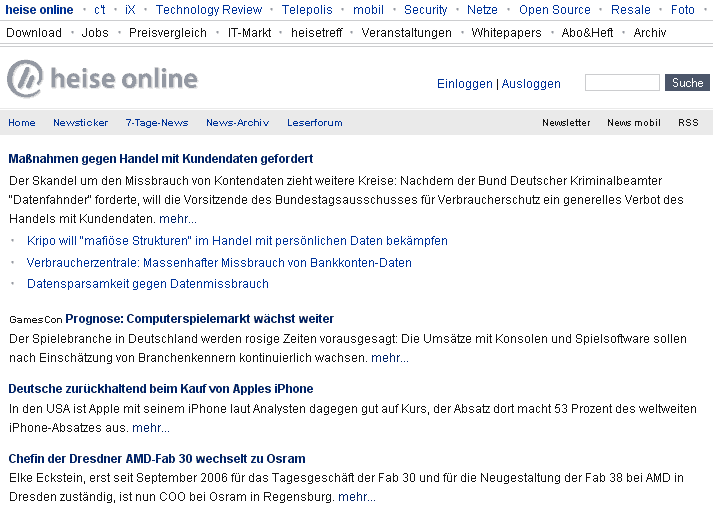Open the Leserforum menu item
Image resolution: width=713 pixels, height=512 pixels.
(x=315, y=123)
